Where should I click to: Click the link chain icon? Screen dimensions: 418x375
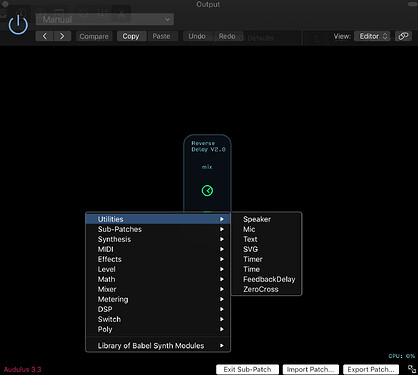tap(403, 36)
